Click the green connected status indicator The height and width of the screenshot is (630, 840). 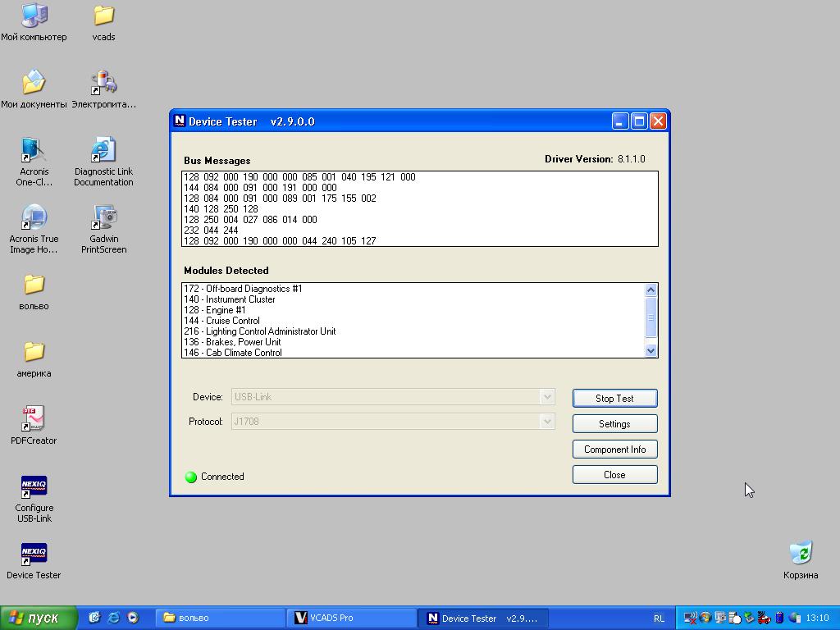[190, 477]
